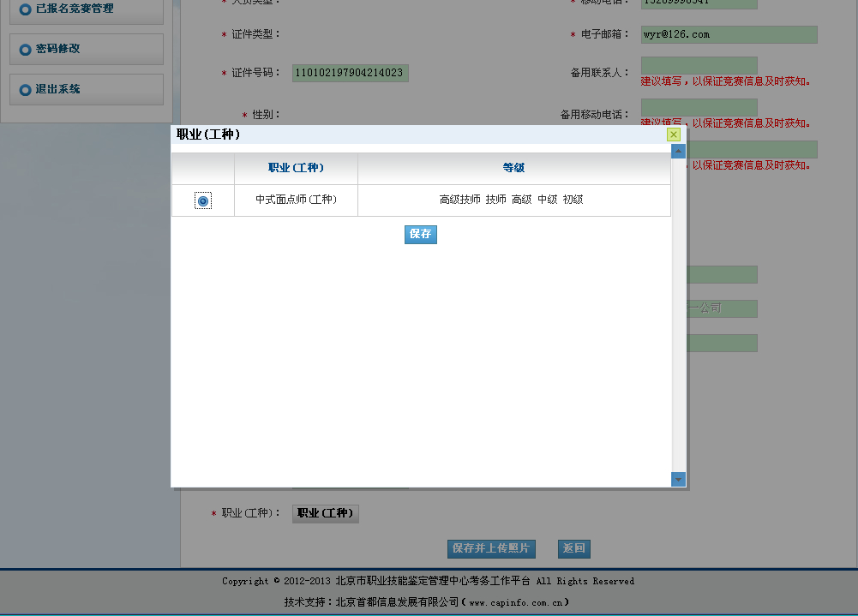
Task: Click the 电子邮箱 field with wyr@126.com
Action: click(729, 35)
